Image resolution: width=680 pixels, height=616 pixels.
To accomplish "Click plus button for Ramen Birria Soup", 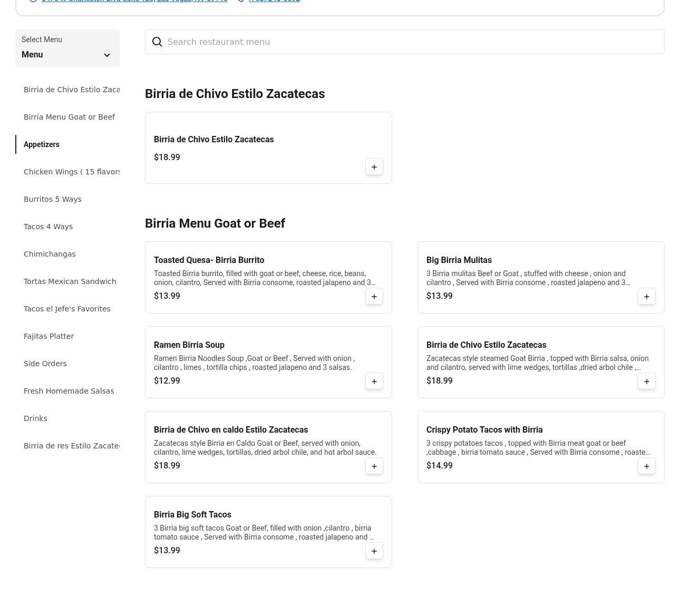I will click(374, 382).
